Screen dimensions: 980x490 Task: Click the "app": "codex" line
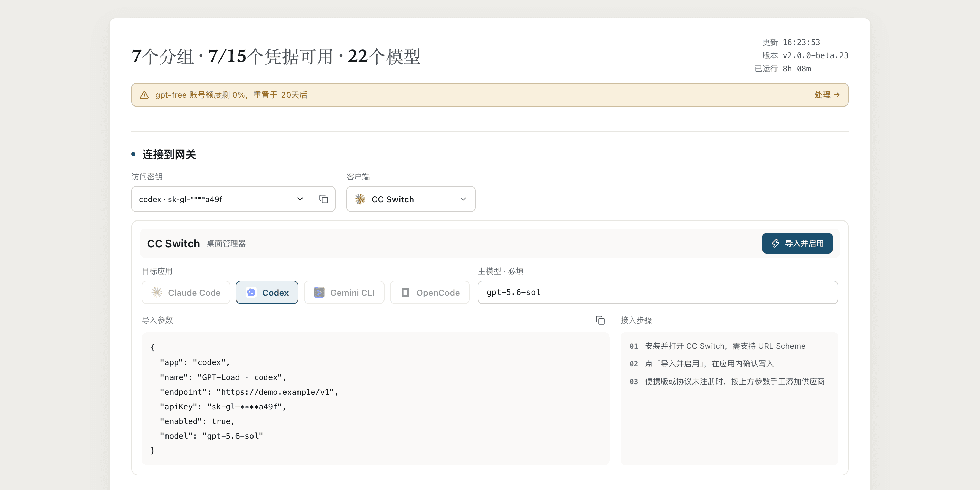195,362
